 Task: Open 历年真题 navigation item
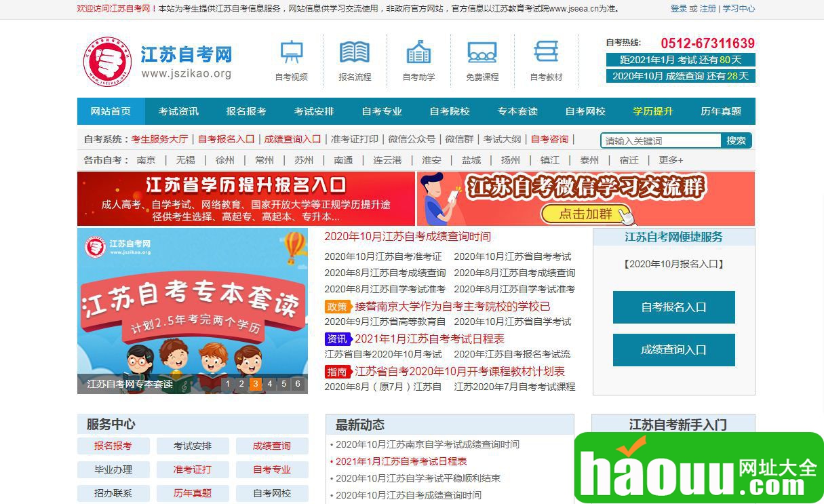pyautogui.click(x=721, y=111)
